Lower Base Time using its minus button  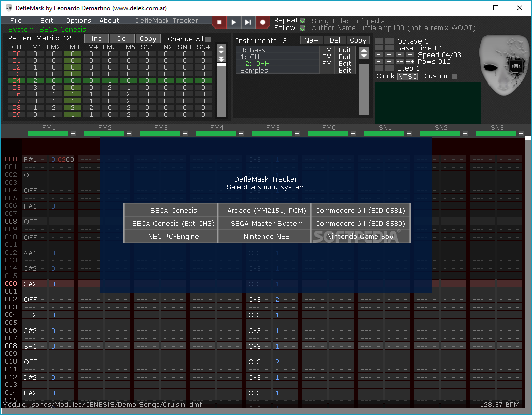(379, 48)
